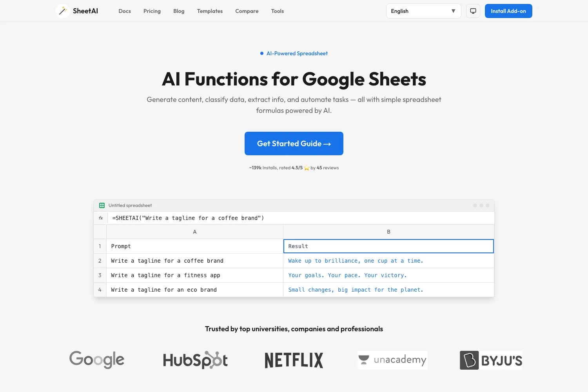Click the Google logo
Image resolution: width=588 pixels, height=392 pixels.
coord(97,360)
